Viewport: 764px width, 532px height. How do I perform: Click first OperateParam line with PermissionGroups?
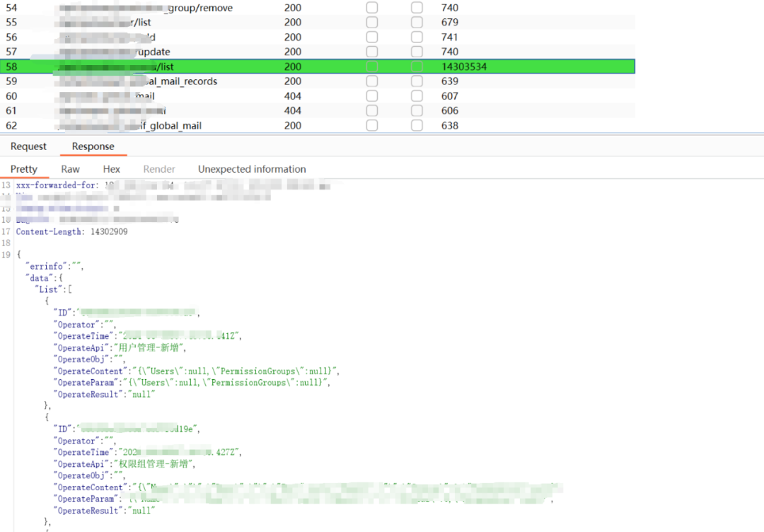click(x=192, y=383)
